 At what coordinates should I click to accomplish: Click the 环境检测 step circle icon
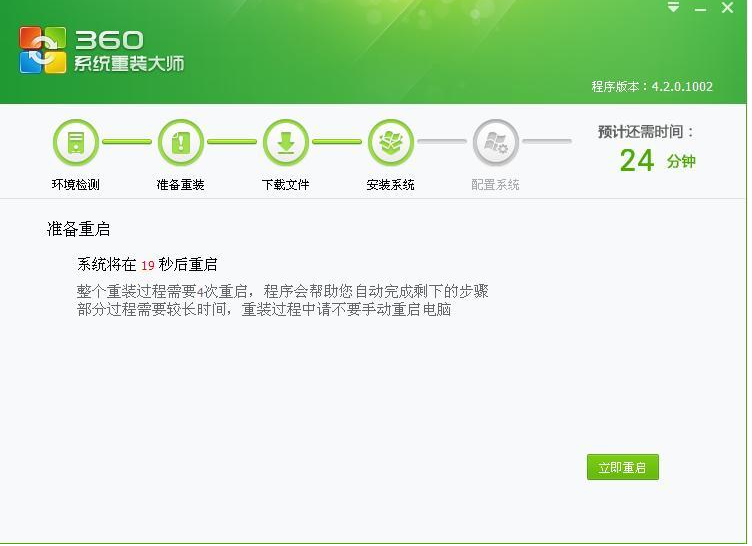click(x=76, y=142)
